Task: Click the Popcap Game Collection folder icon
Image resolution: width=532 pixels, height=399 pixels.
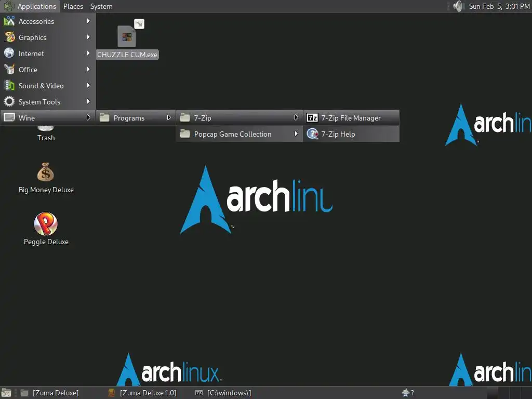Action: click(185, 134)
